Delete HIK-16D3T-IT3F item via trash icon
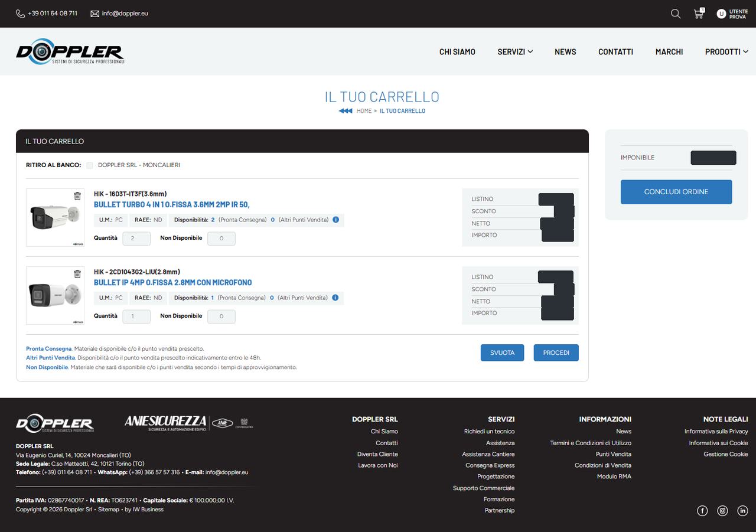 click(x=77, y=196)
